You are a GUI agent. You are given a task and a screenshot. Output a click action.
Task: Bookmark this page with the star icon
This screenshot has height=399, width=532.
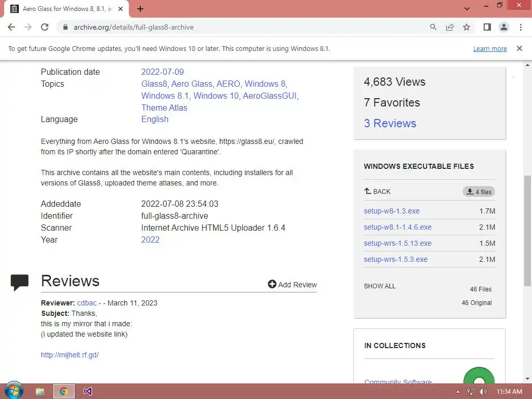(467, 27)
